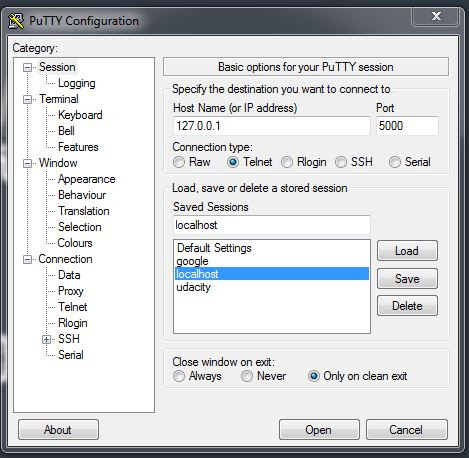Collapse the Connection tree node
469x458 pixels.
coord(27,259)
